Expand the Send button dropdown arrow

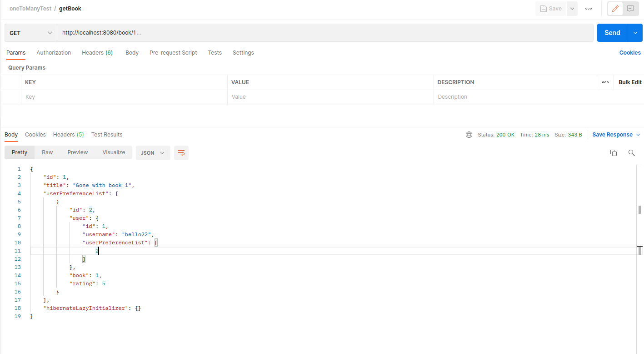pyautogui.click(x=635, y=33)
